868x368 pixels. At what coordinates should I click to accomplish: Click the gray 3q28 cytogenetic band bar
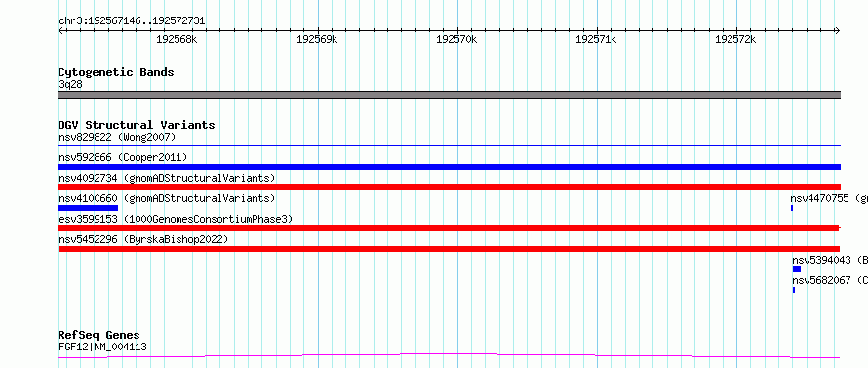tap(449, 95)
